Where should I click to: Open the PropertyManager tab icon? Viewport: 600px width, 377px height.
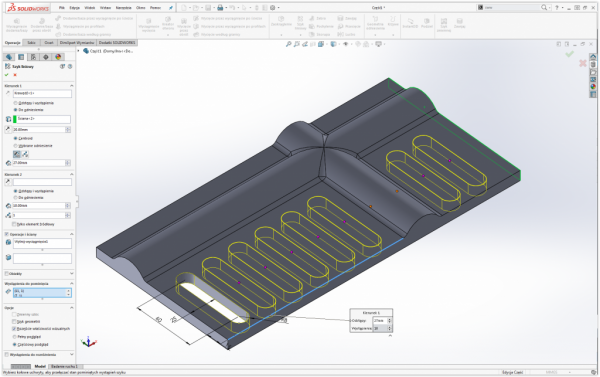click(21, 57)
